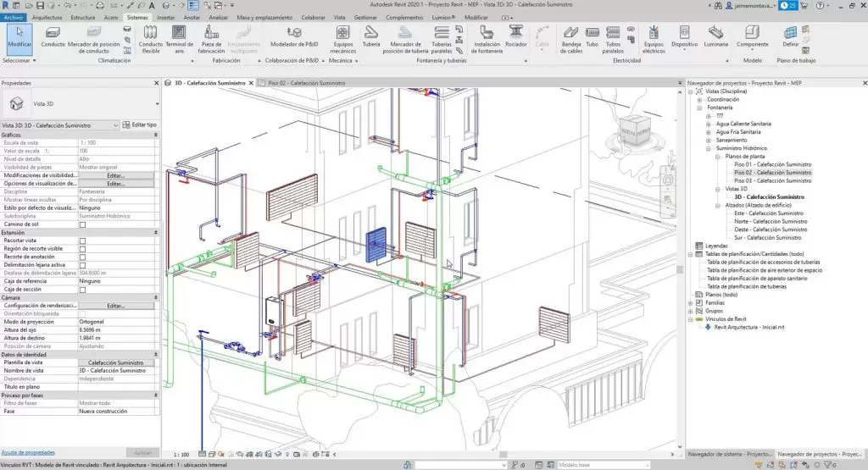Open the Insertar ribbon tab

(167, 17)
